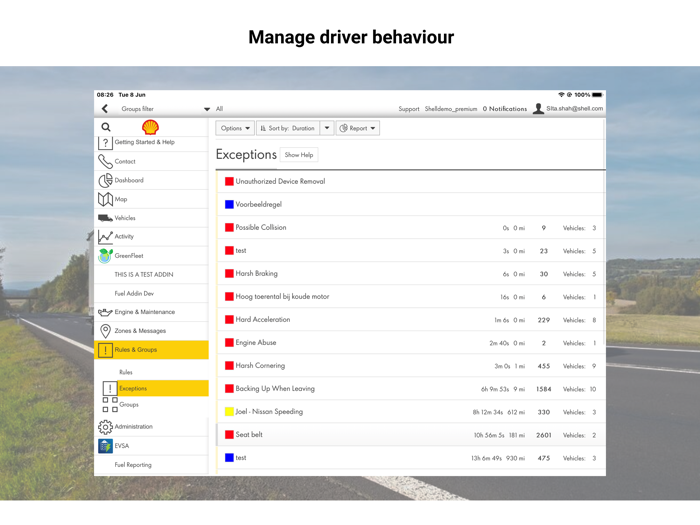
Task: Click count 455 in Harsh Cornering row
Action: point(544,366)
